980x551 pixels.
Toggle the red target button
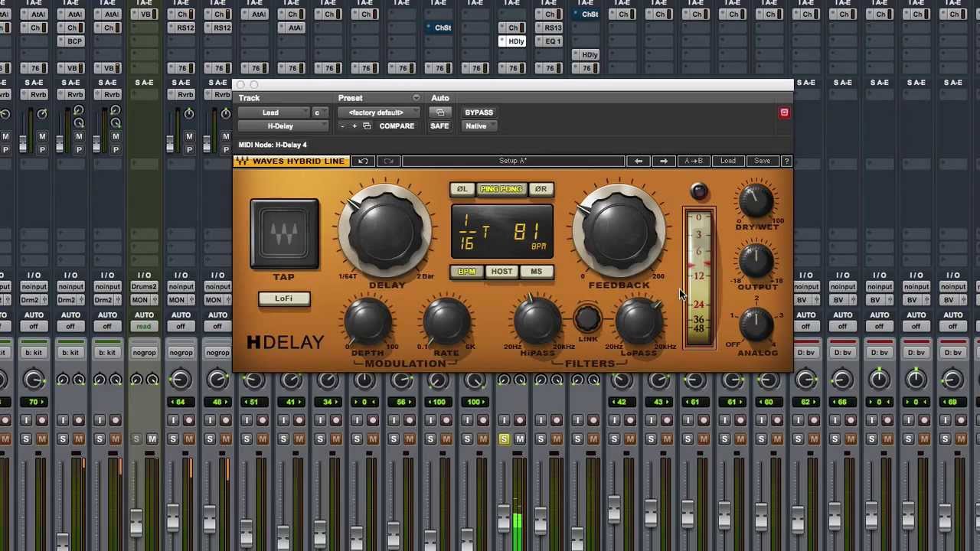click(x=784, y=112)
